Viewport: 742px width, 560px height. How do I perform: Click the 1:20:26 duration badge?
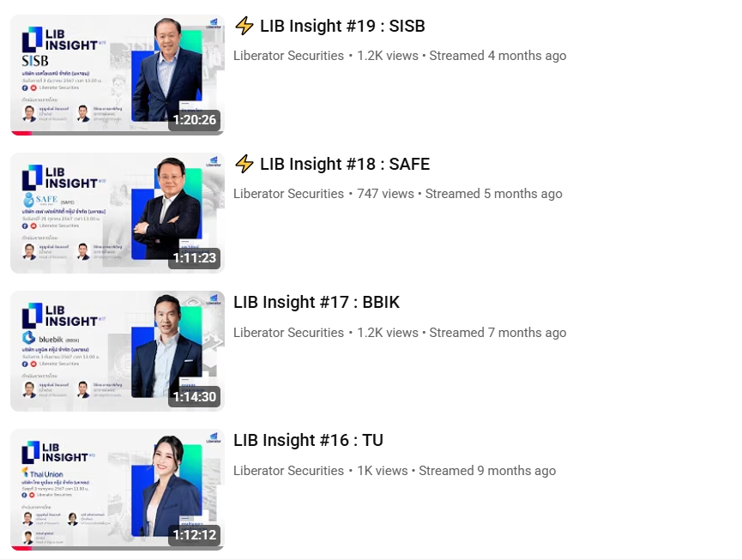point(195,120)
